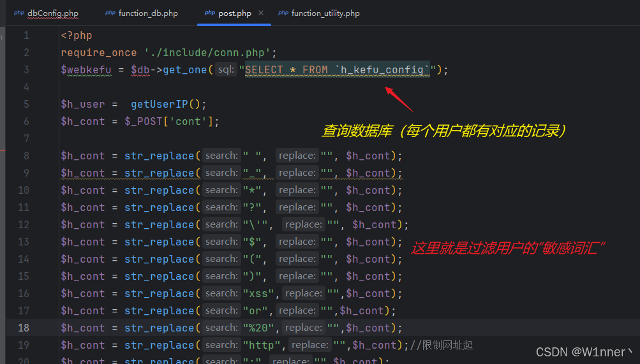Click the php file icon on function_utility.php tab
640x364 pixels.
coord(283,13)
